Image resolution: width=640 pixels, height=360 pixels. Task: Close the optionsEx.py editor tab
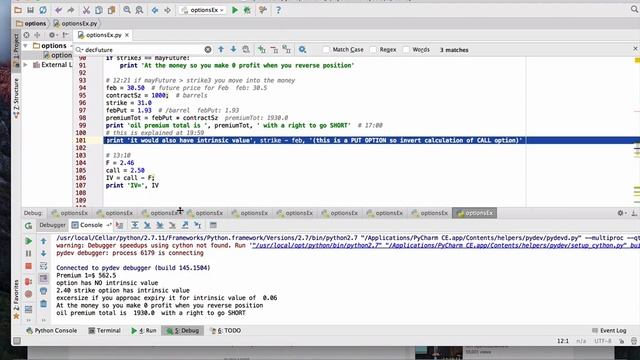click(127, 35)
